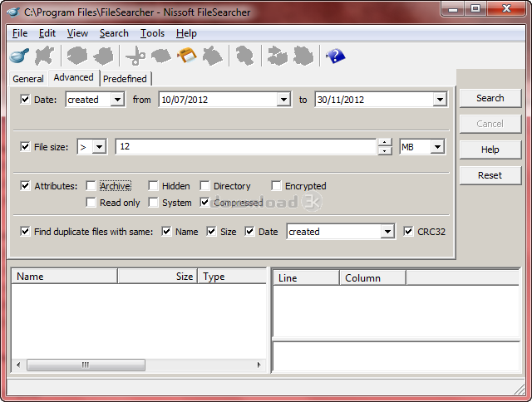This screenshot has width=532, height=402.
Task: Click greyed toolbar icon right after orange clipboard
Action: tap(213, 56)
